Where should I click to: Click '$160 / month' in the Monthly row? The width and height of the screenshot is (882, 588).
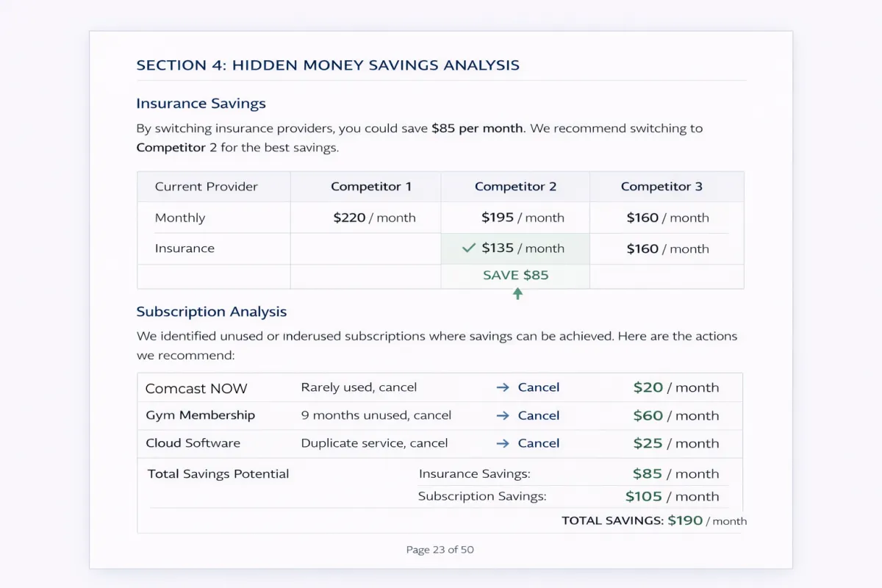click(667, 218)
